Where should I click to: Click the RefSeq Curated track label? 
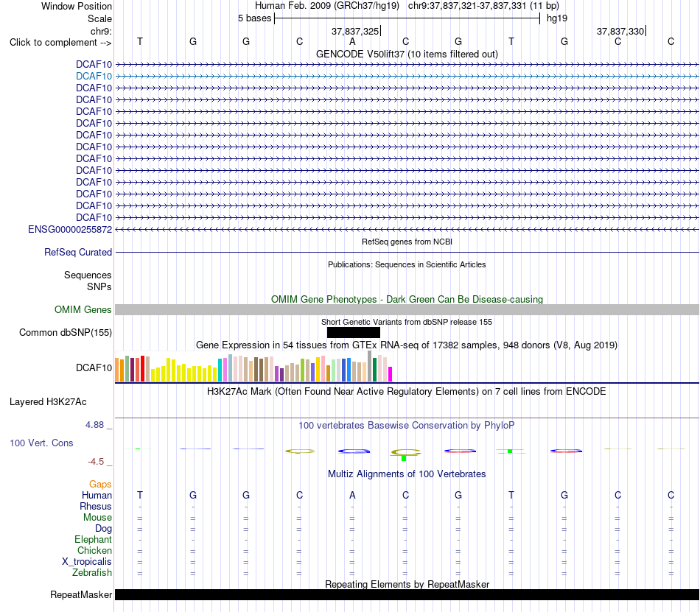[78, 253]
